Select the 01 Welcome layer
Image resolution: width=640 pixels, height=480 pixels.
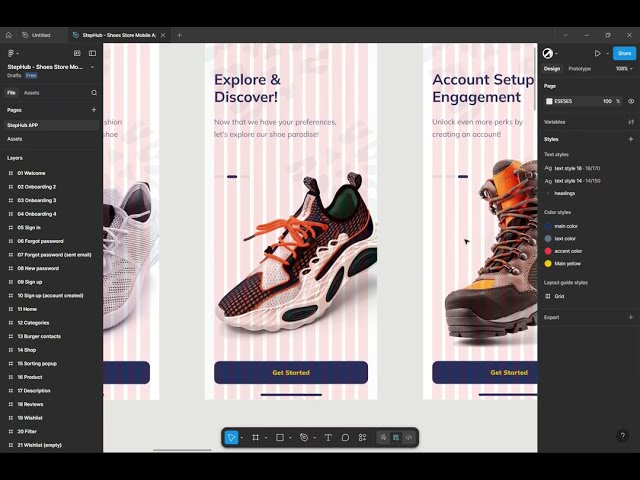pos(31,173)
